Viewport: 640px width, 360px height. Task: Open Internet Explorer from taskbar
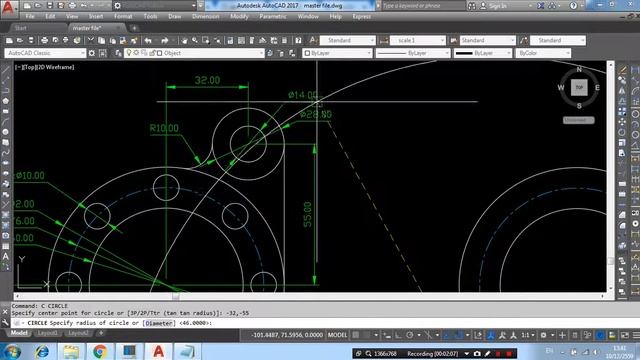pos(42,351)
